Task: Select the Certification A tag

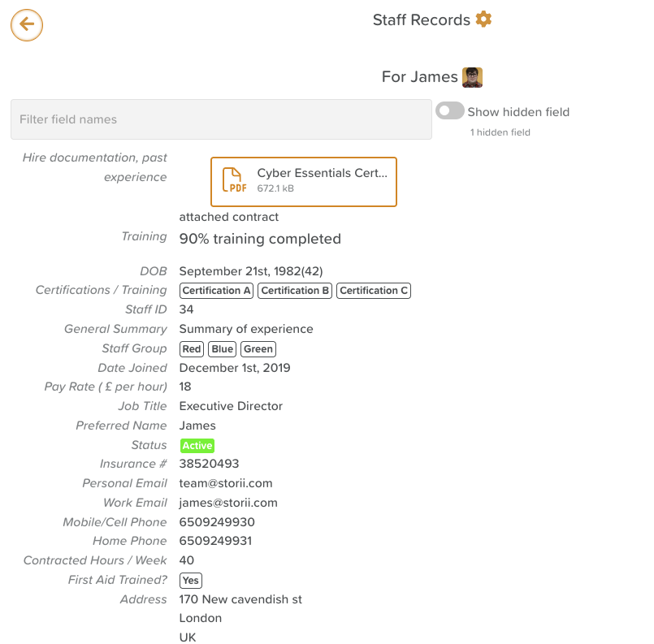Action: 216,291
